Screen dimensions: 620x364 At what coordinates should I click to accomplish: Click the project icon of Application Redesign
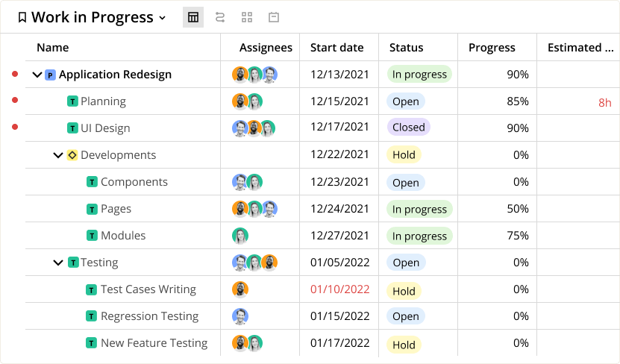coord(50,75)
